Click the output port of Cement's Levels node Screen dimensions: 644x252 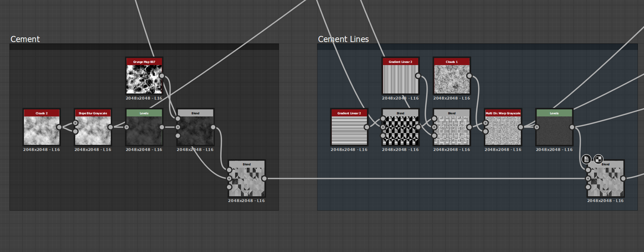[x=162, y=127]
